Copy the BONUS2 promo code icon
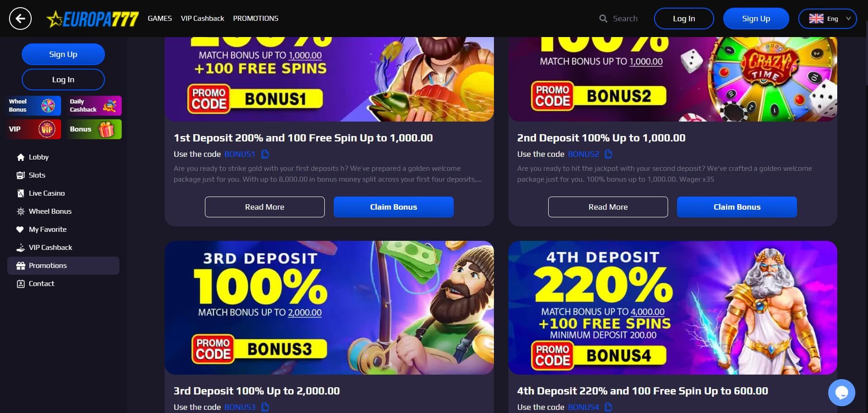868x413 pixels. 608,154
